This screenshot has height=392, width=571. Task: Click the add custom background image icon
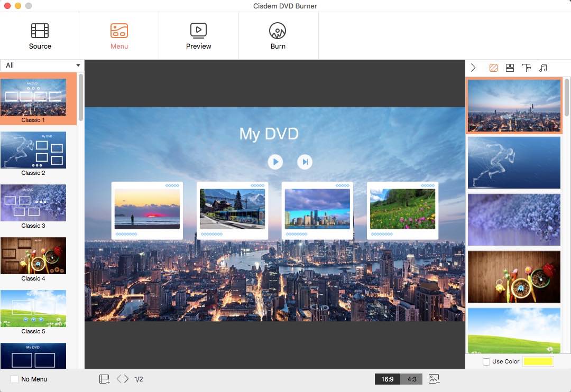pyautogui.click(x=434, y=379)
